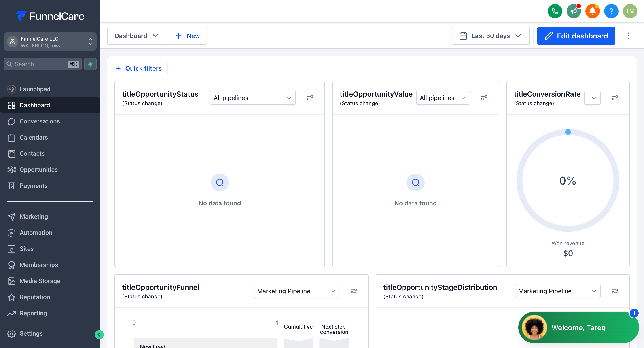Collapse the sidebar with green arrow toggle
Image resolution: width=644 pixels, height=348 pixels.
[x=99, y=334]
